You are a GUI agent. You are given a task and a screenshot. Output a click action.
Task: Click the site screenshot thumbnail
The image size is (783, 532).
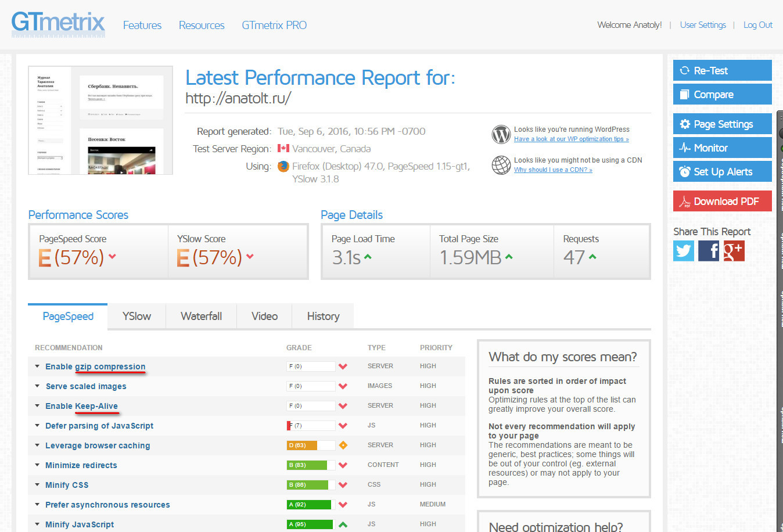[100, 120]
